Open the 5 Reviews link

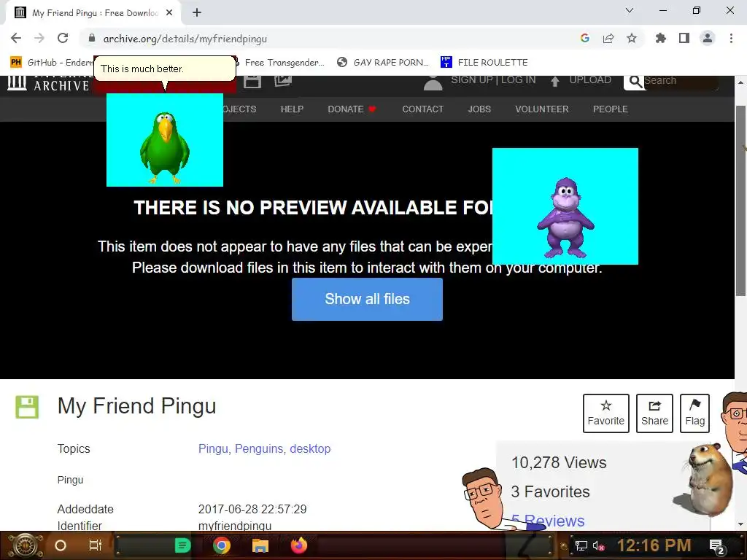[x=548, y=521]
